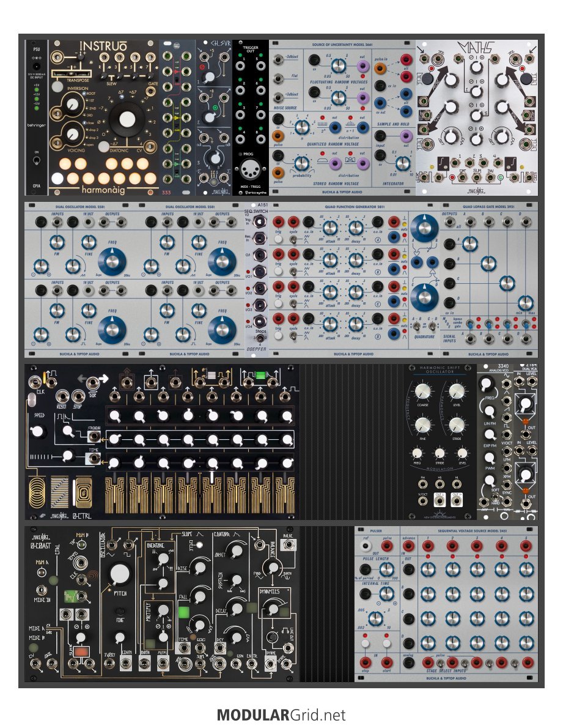Click the black analog jack on 245t
563x728 pixels.
point(408,662)
